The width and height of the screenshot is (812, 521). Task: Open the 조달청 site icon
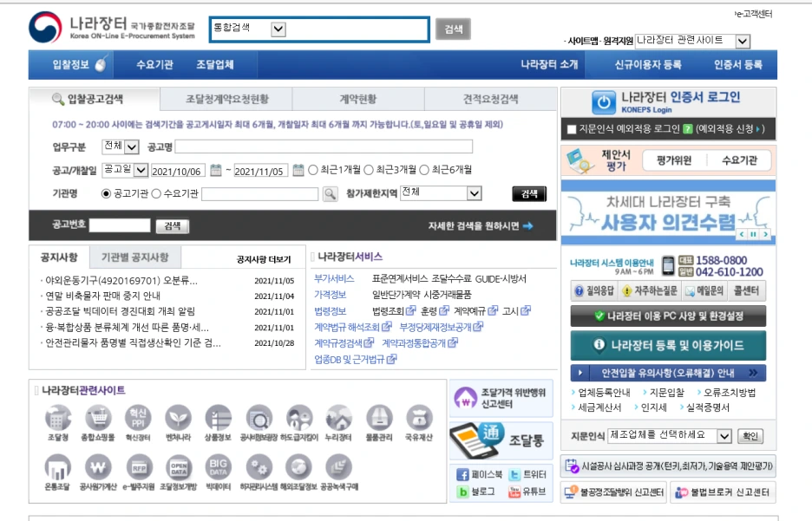(58, 418)
